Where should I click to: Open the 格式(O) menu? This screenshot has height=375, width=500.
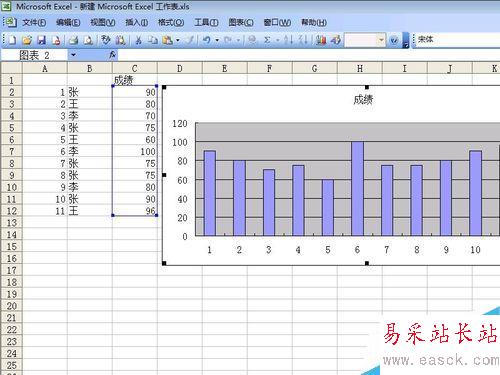coord(171,23)
